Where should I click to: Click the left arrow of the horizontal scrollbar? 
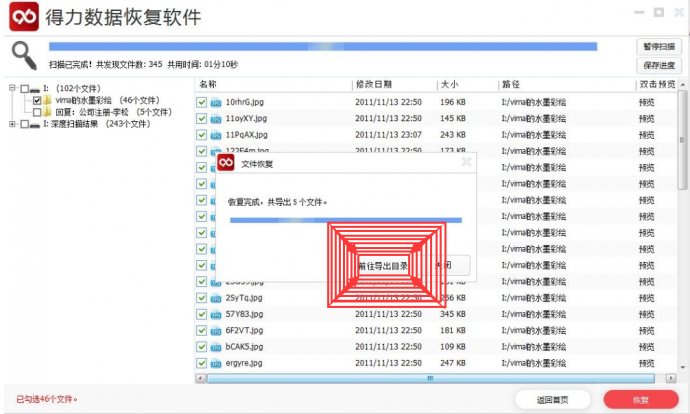tap(201, 378)
